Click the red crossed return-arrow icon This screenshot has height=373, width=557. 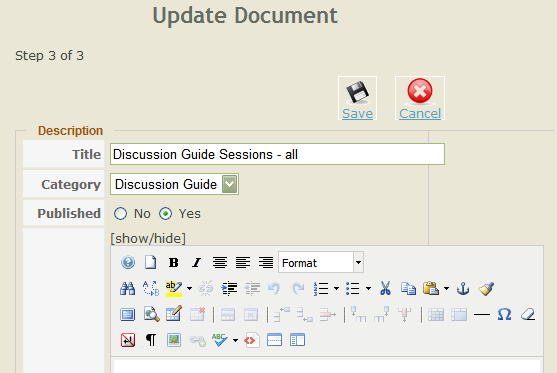pyautogui.click(x=128, y=340)
